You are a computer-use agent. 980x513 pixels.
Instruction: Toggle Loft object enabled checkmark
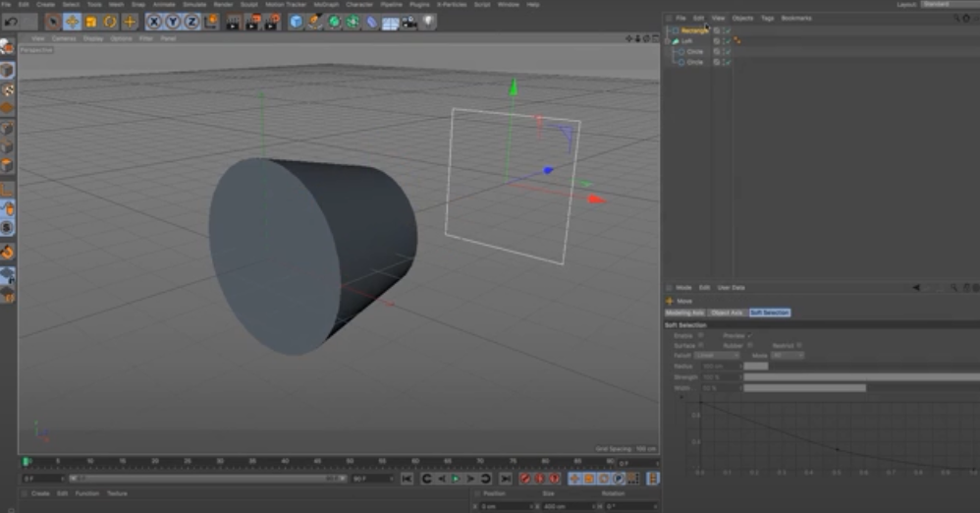tap(728, 40)
